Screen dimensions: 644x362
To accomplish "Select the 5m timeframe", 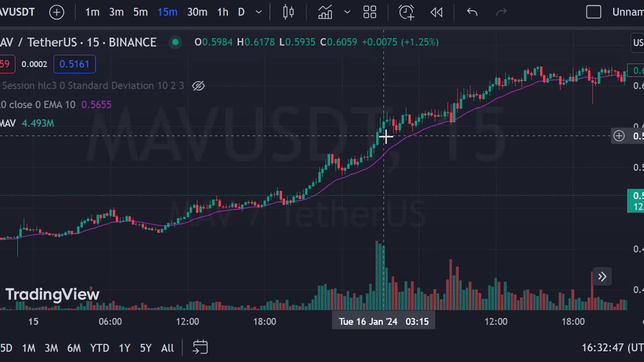I will [140, 12].
